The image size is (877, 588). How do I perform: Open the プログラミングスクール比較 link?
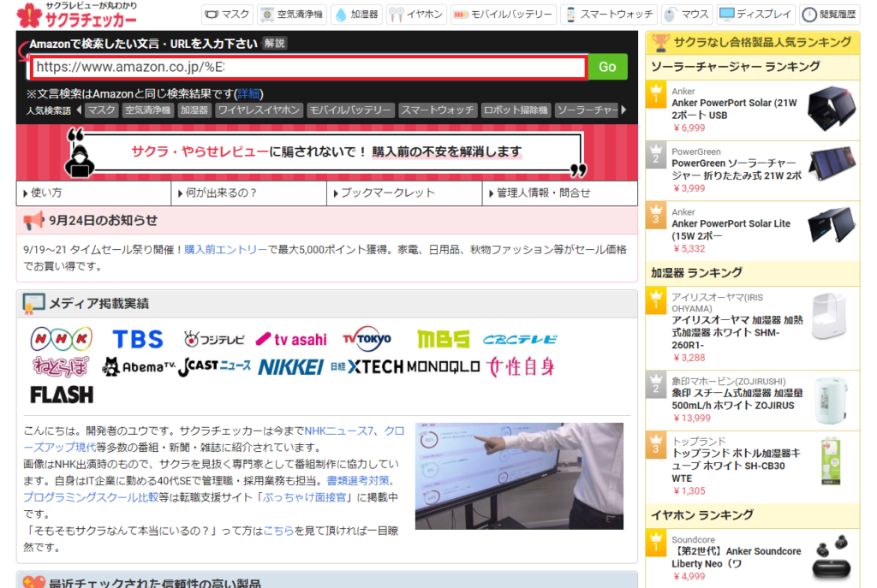point(91,497)
